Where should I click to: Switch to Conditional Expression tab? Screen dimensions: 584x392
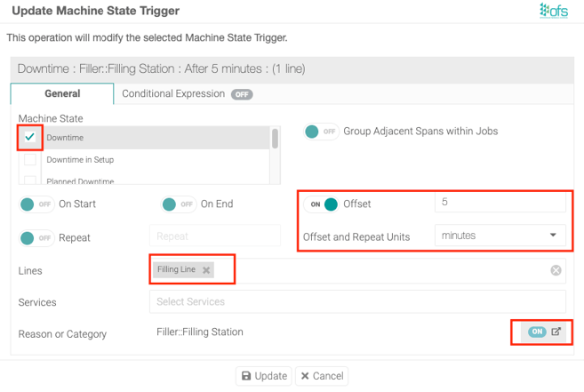pyautogui.click(x=187, y=94)
